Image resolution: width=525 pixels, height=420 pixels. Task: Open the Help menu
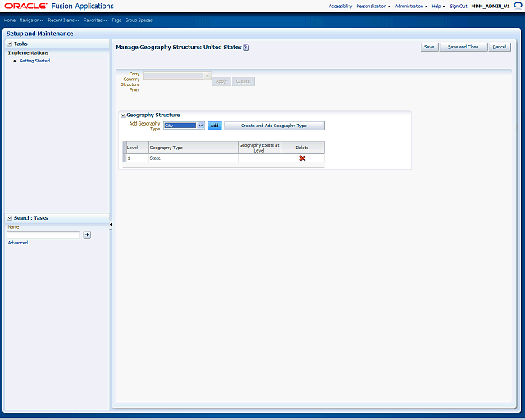point(438,6)
